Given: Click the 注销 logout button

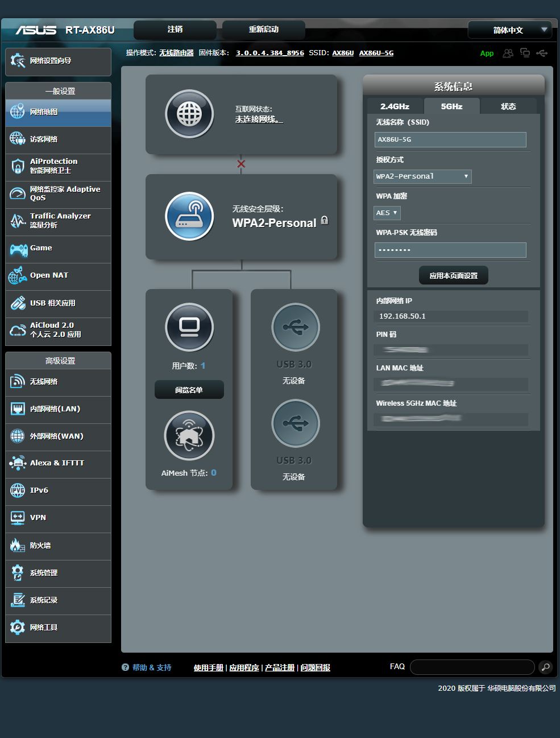Looking at the screenshot, I should pyautogui.click(x=175, y=30).
